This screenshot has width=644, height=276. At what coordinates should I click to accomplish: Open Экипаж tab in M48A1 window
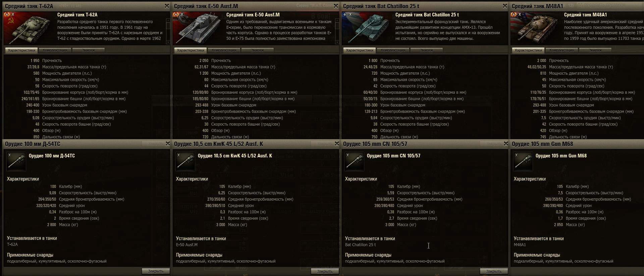pos(595,50)
